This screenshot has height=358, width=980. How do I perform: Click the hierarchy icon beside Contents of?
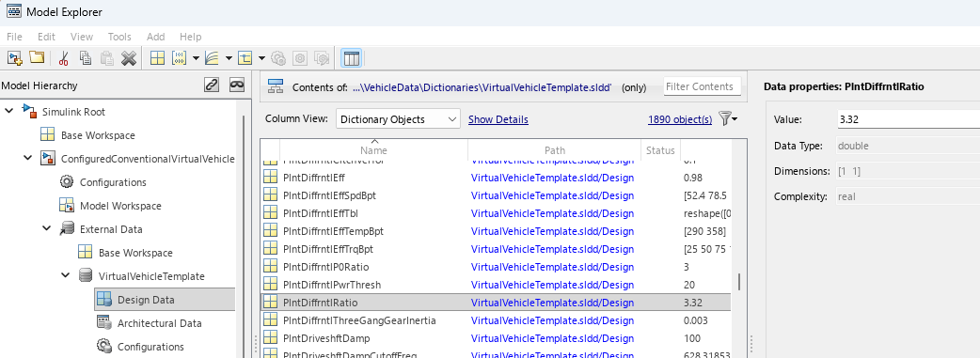276,86
